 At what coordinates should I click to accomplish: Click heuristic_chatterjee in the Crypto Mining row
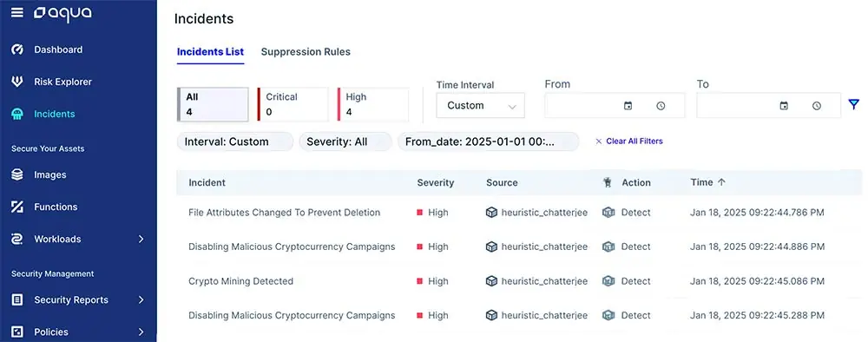(545, 281)
